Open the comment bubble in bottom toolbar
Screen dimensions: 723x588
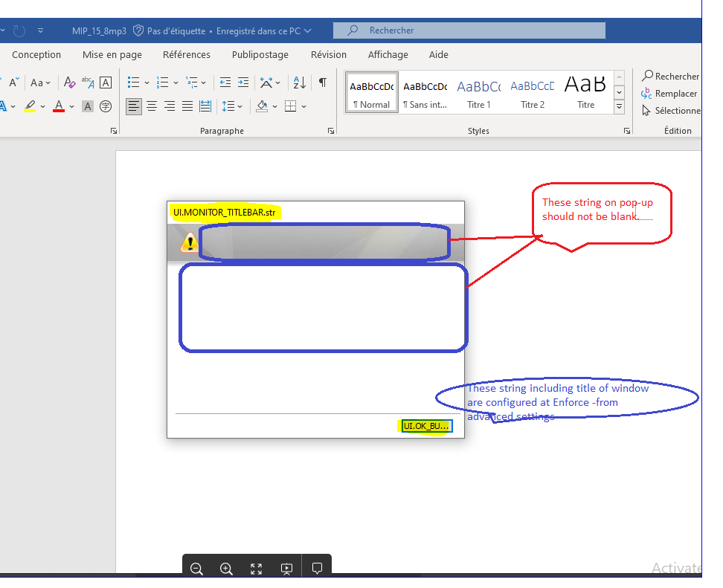click(x=317, y=569)
